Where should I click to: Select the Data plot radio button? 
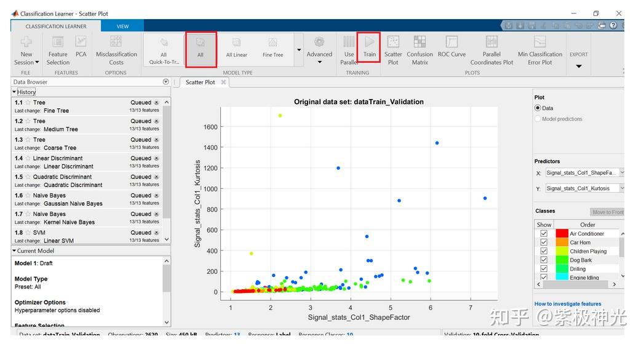tap(538, 108)
